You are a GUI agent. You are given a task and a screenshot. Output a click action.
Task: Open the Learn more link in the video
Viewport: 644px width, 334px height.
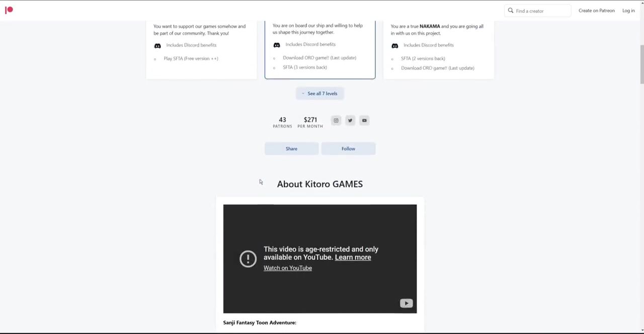(353, 258)
